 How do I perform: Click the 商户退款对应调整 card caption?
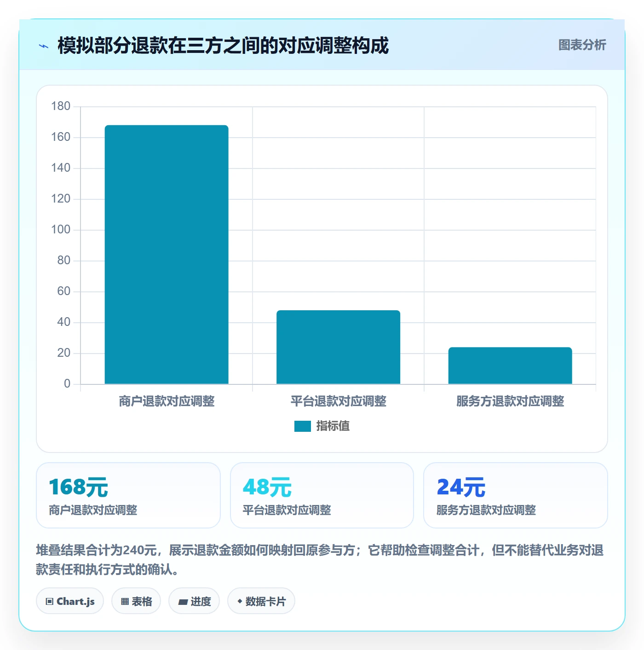[93, 510]
